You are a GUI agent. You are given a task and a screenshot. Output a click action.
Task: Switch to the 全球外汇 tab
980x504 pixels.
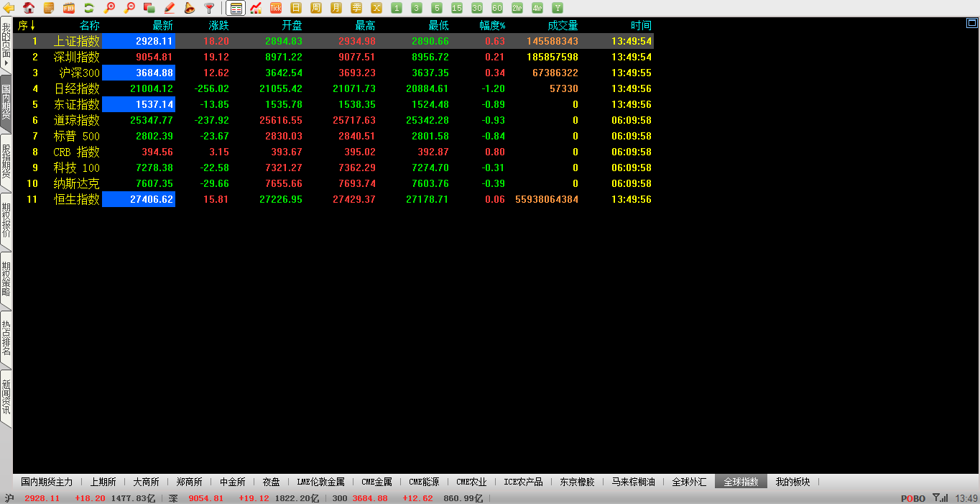[x=689, y=482]
